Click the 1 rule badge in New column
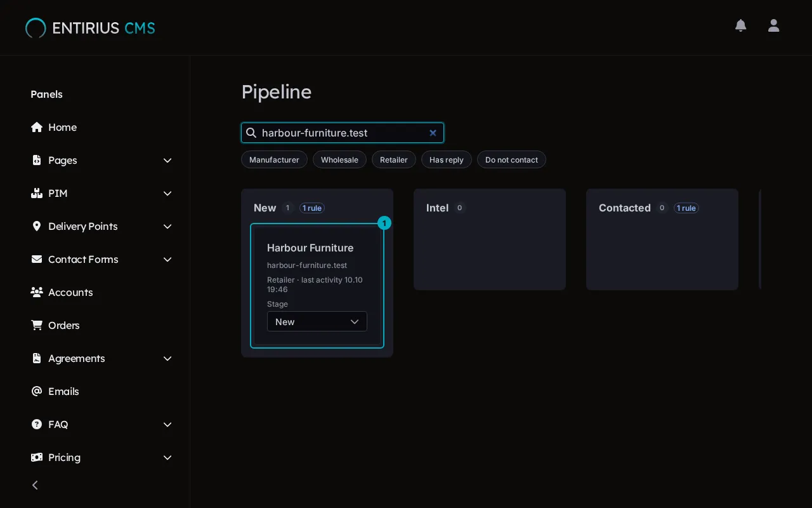812x508 pixels. click(x=312, y=208)
